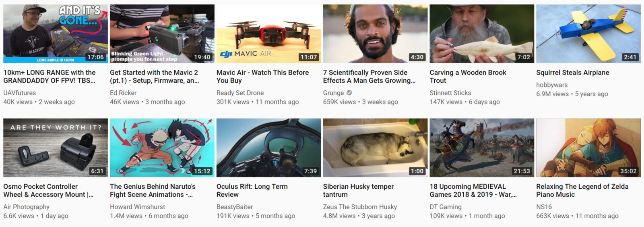Viewport: 644px width, 227px height.
Task: Click the verified badge next to Grunge
Action: pos(349,93)
